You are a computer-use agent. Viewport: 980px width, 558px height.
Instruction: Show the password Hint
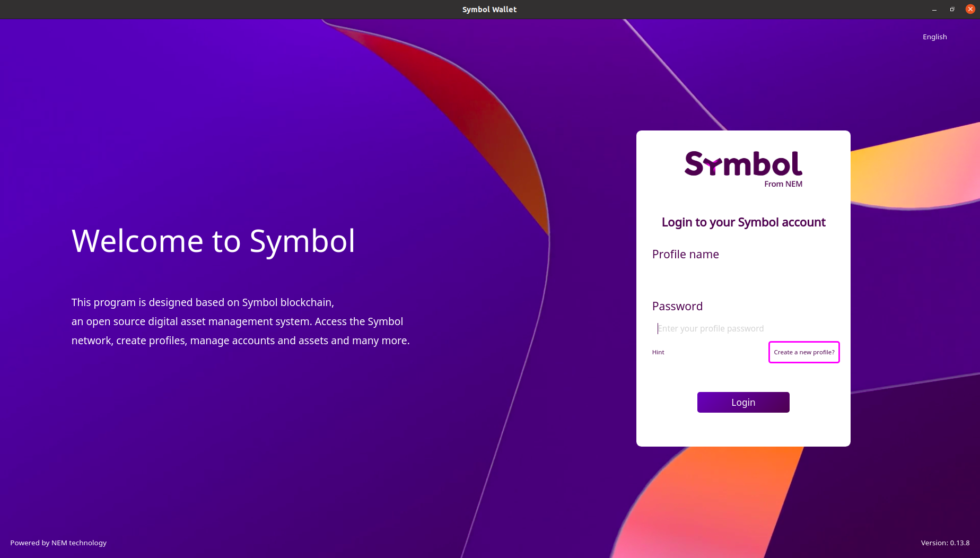coord(658,352)
